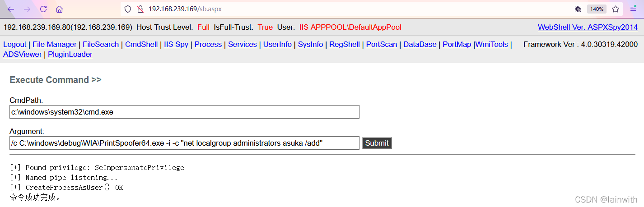Open the WebShell Ver: ASPXSpy2014 link
Viewport: 644px width, 207px height.
pos(588,27)
